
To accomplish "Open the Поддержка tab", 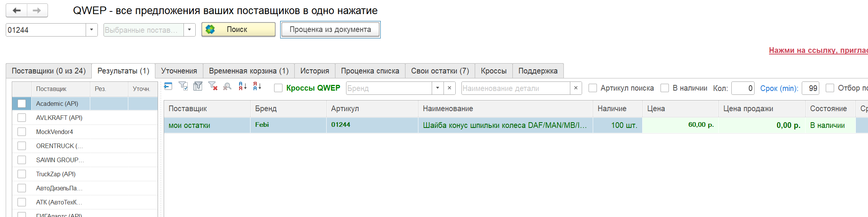I will point(538,71).
